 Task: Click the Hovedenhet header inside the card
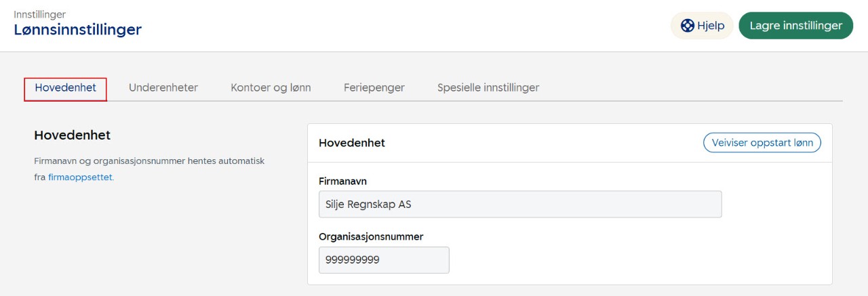(x=352, y=143)
